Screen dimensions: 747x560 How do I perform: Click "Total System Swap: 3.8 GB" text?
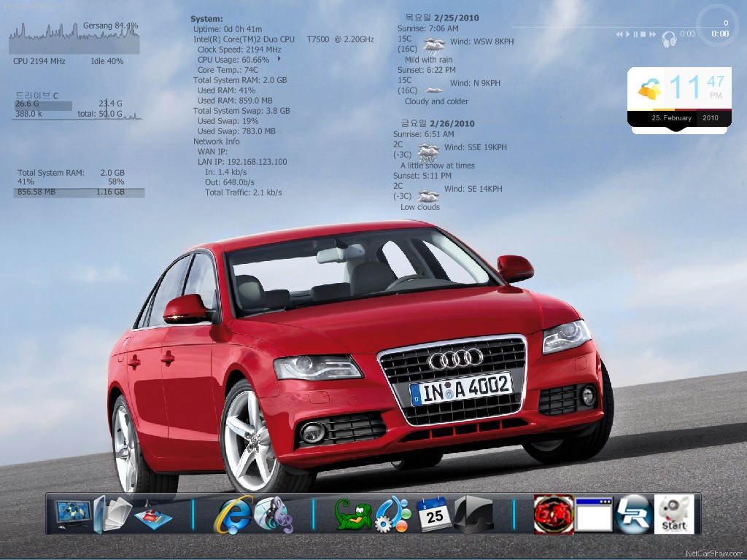tap(241, 111)
